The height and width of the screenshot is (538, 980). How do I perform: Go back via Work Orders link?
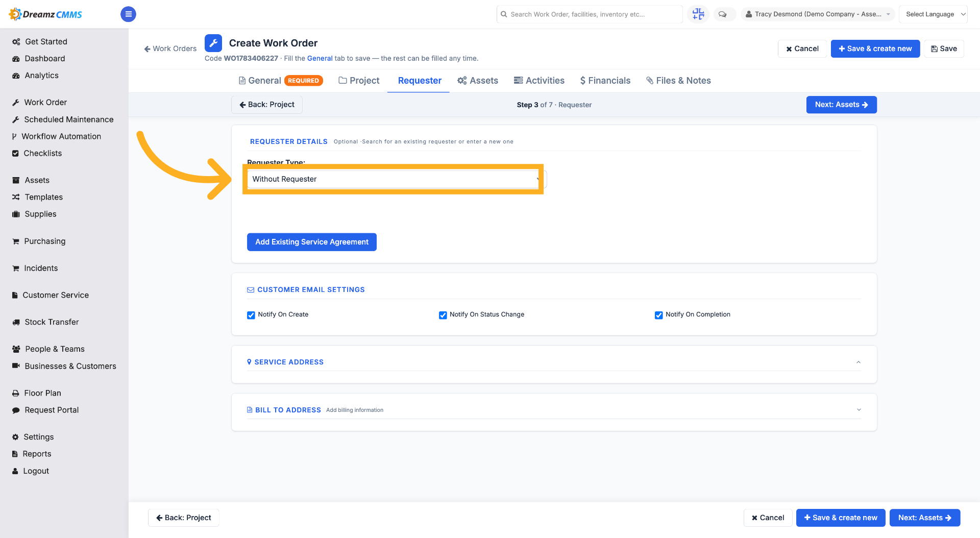pos(170,48)
